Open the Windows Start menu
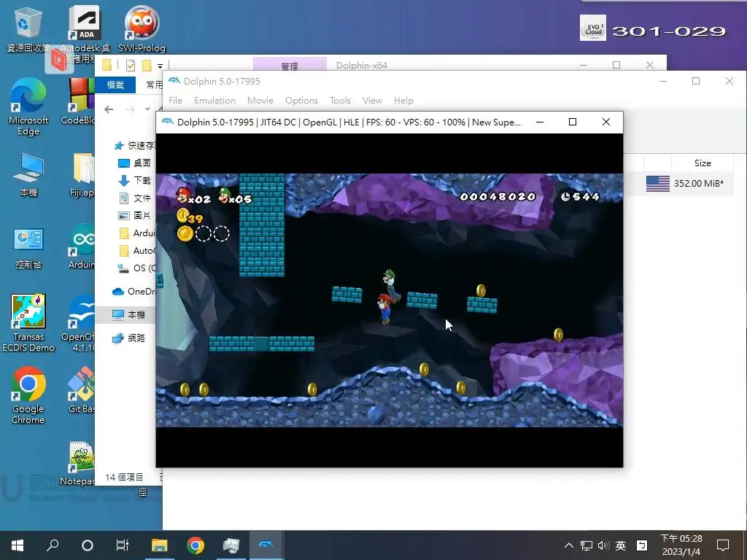 [18, 545]
